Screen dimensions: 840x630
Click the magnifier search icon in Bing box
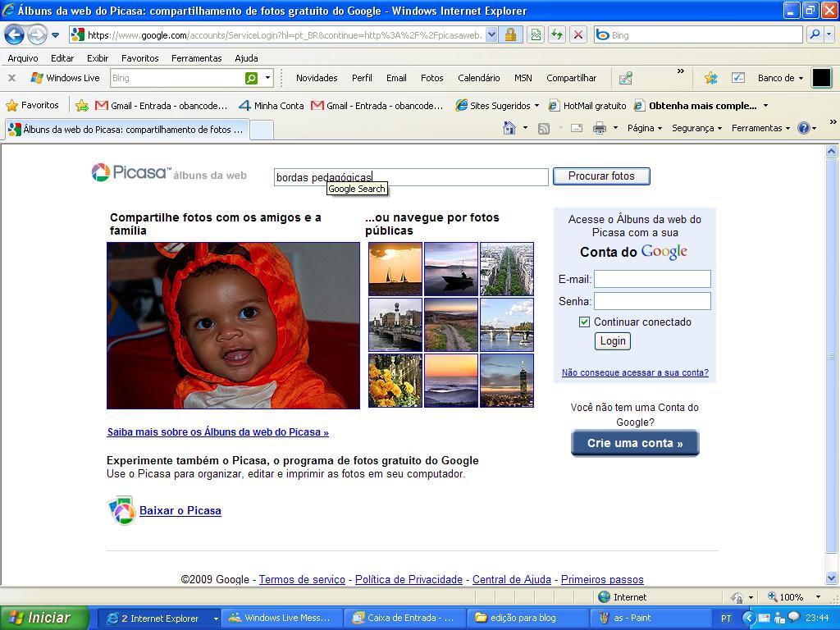tap(815, 34)
